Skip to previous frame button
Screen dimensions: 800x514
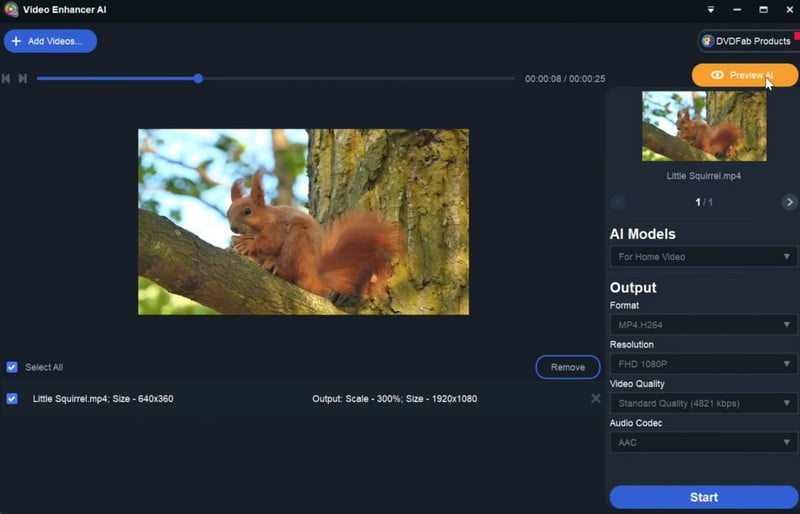[6, 79]
